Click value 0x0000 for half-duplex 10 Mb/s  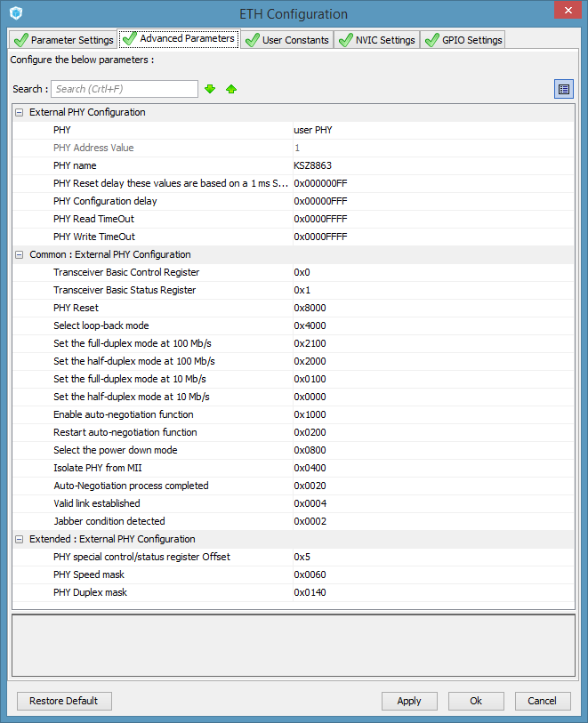(310, 397)
